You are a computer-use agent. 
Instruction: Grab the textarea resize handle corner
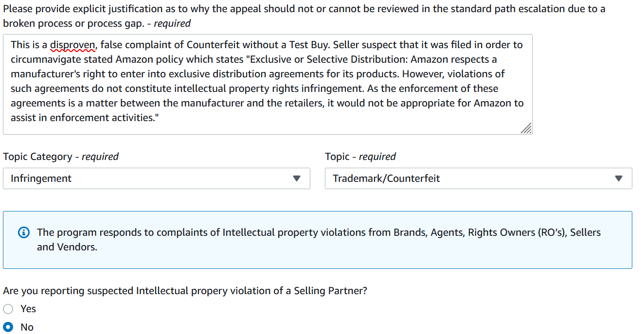(x=526, y=128)
